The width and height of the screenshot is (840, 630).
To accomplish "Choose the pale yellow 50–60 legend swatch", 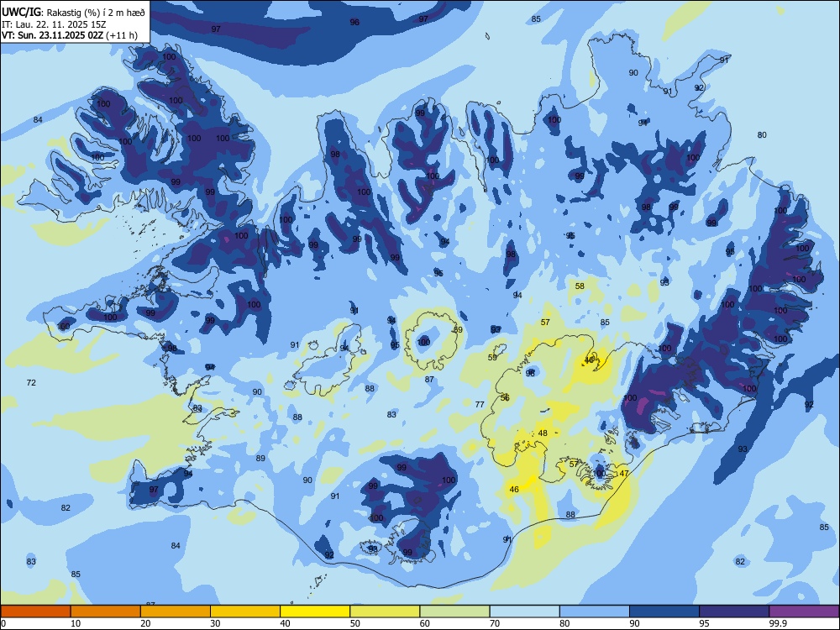I will 385,612.
